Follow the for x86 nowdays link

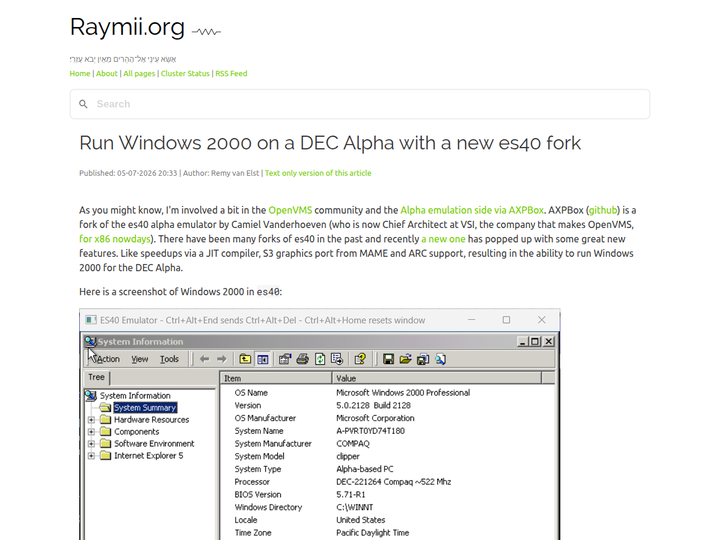[115, 239]
